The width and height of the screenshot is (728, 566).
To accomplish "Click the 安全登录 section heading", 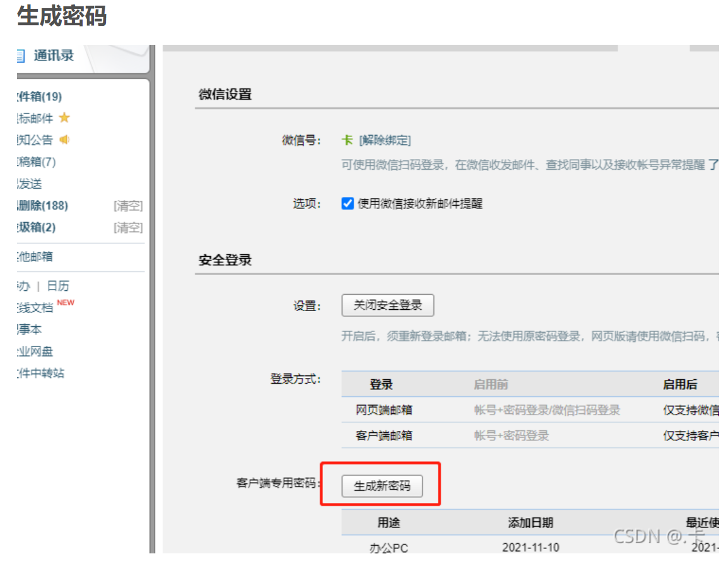I will 225,259.
